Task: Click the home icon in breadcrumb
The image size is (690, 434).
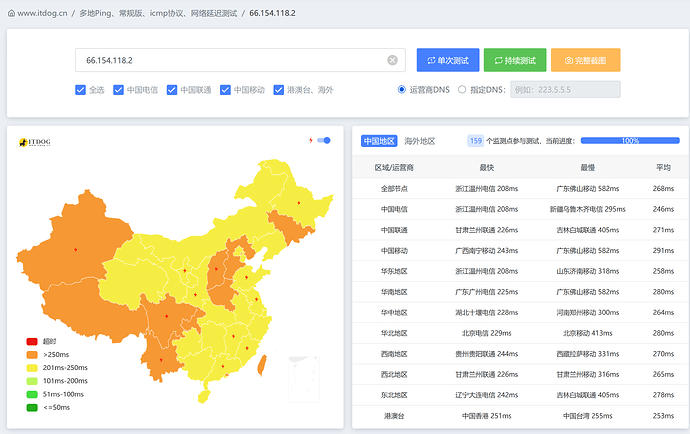Action: (11, 13)
